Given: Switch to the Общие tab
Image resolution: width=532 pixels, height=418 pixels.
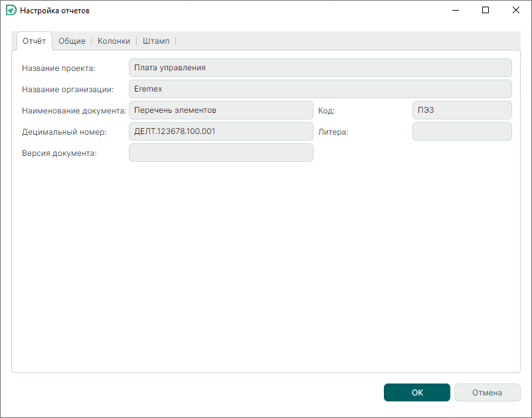Looking at the screenshot, I should click(x=72, y=41).
